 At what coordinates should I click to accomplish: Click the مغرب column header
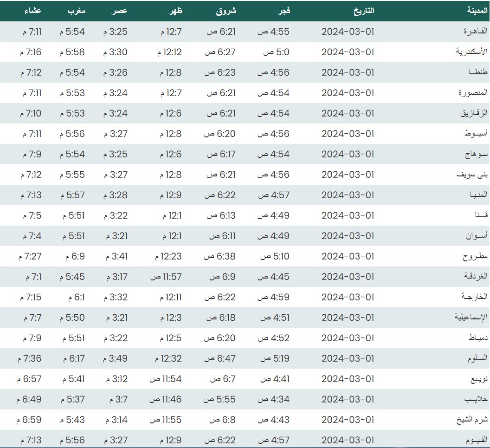pos(74,11)
